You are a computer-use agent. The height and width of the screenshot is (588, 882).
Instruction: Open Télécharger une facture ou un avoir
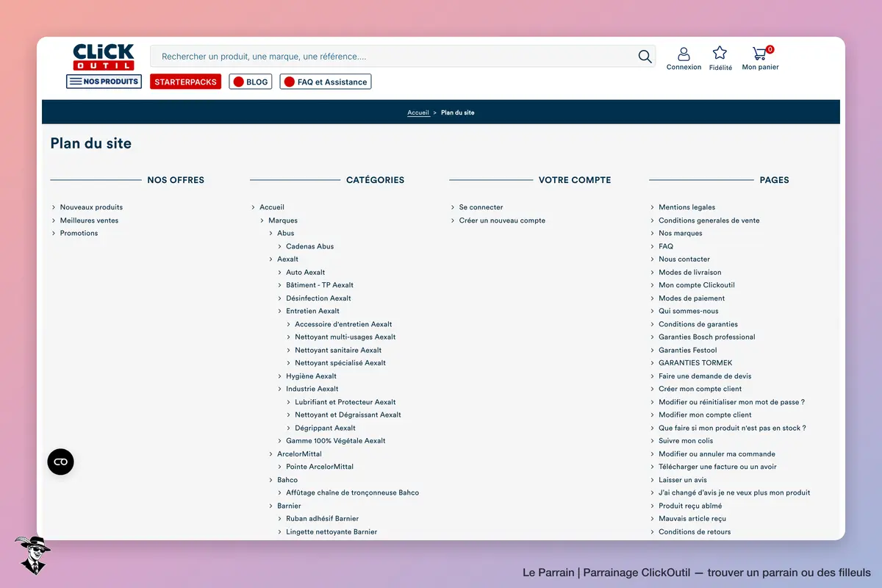717,467
